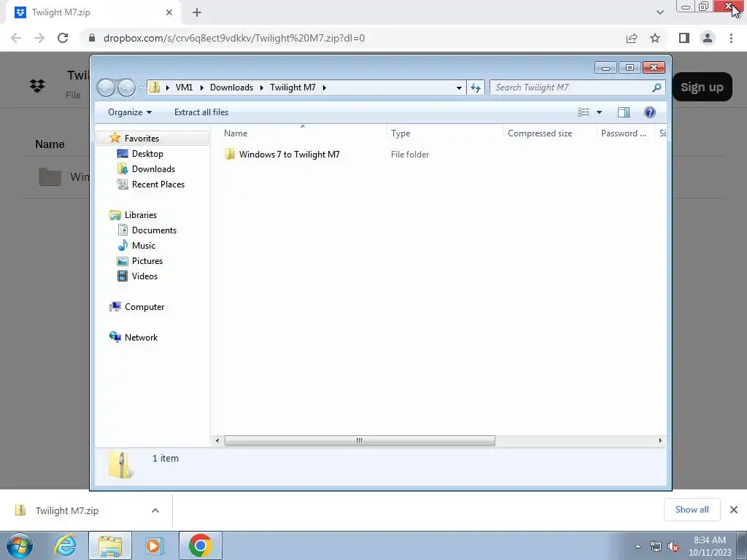Click the Dropbox logo icon

(37, 86)
